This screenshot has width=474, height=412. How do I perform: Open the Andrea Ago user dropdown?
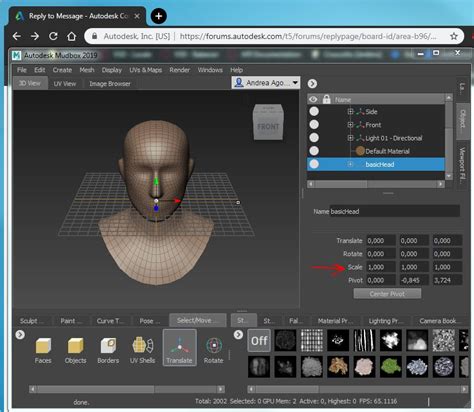pyautogui.click(x=266, y=83)
